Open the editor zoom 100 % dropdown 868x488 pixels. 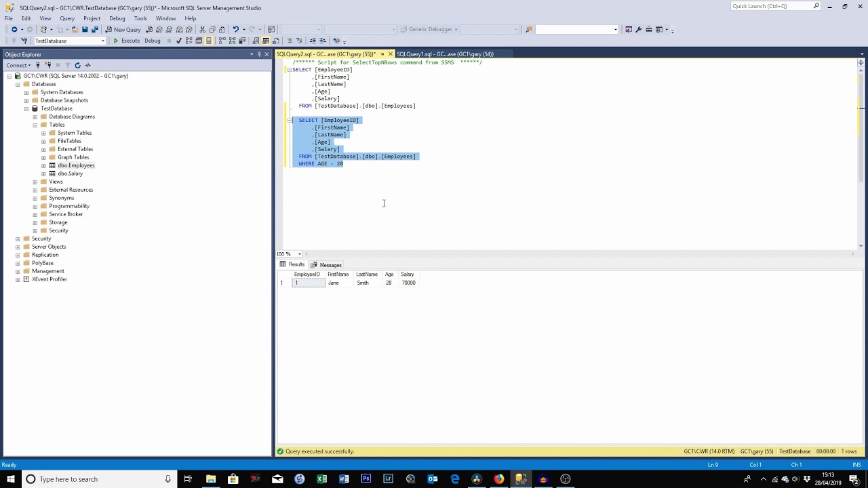pos(299,254)
